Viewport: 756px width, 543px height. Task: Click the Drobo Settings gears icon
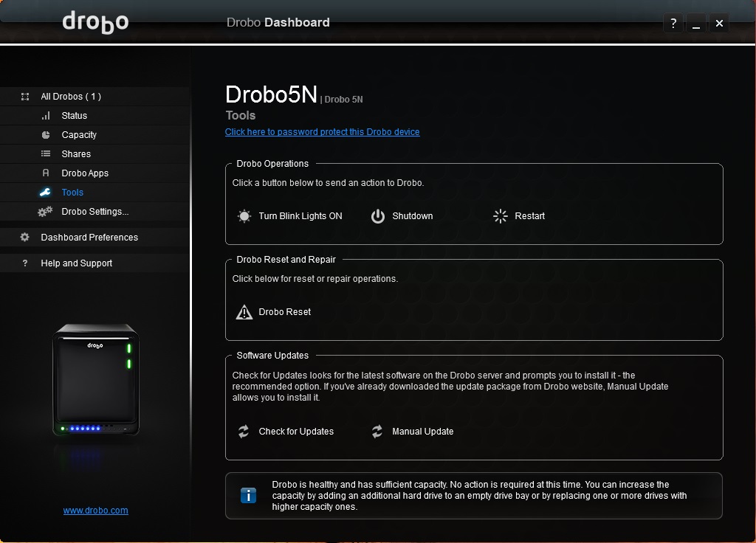45,212
